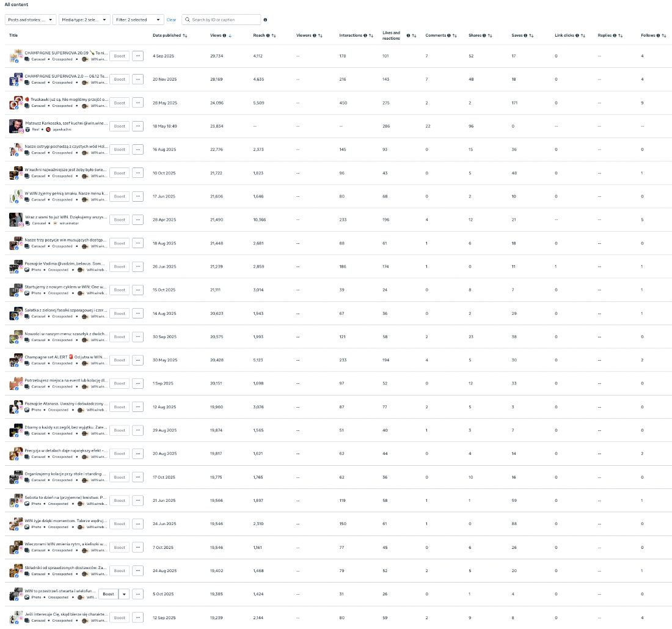Open the W kuchni najważniejsze jest post title
This screenshot has height=629, width=672.
point(65,170)
